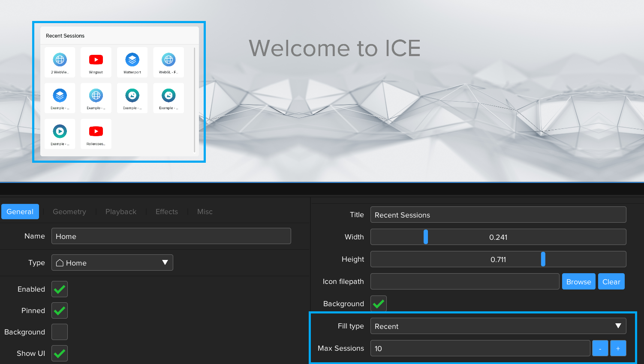Switch to the Geometry tab
The height and width of the screenshot is (364, 644).
(69, 212)
